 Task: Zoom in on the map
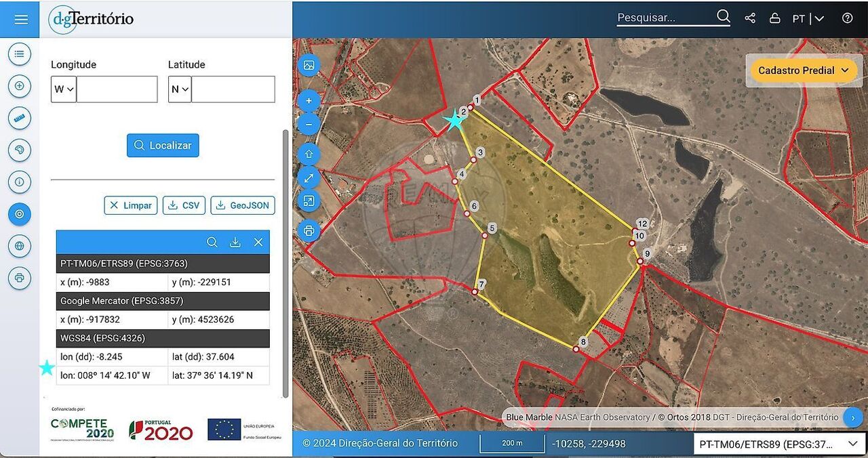(x=309, y=101)
